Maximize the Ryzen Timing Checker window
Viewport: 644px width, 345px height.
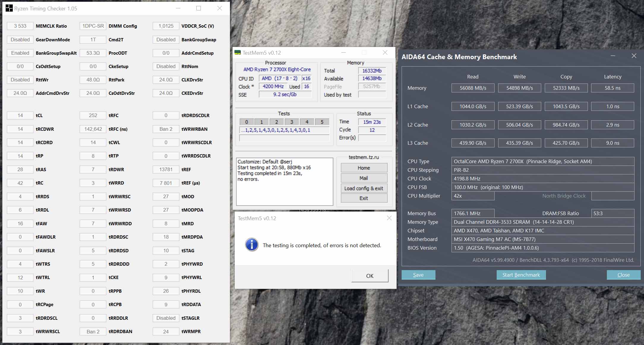coord(198,8)
